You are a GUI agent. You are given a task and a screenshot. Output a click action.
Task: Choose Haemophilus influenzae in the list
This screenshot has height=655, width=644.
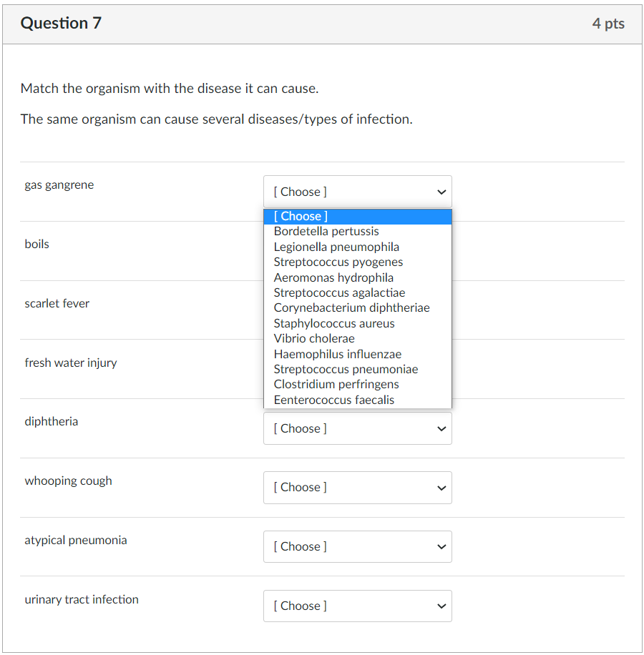(x=357, y=354)
